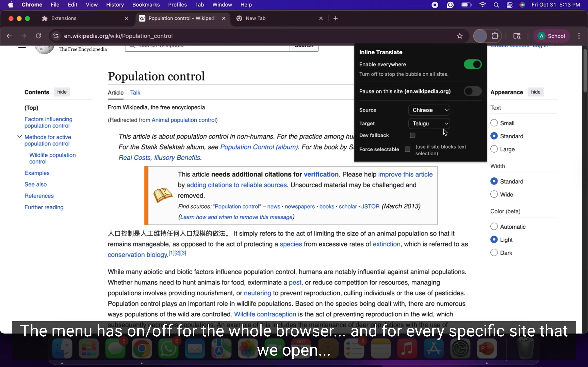Open the site information icon in address bar

click(56, 36)
